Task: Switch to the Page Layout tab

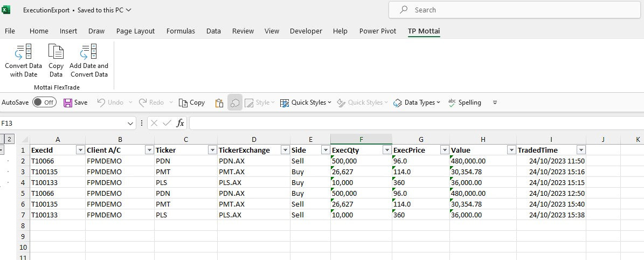Action: pyautogui.click(x=135, y=31)
